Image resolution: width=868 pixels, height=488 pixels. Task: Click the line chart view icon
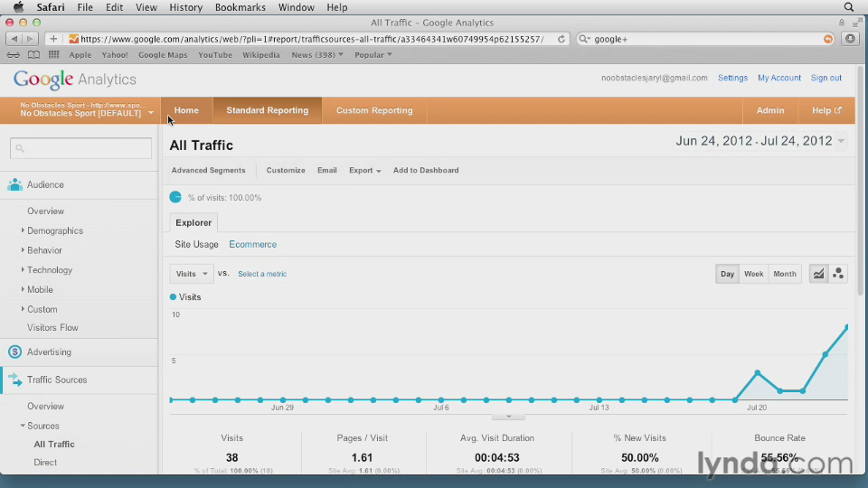click(x=818, y=274)
